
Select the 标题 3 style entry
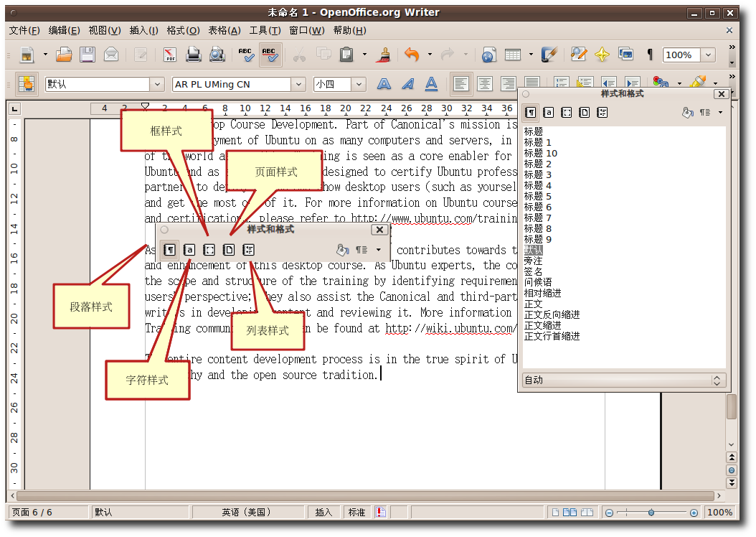tap(538, 174)
